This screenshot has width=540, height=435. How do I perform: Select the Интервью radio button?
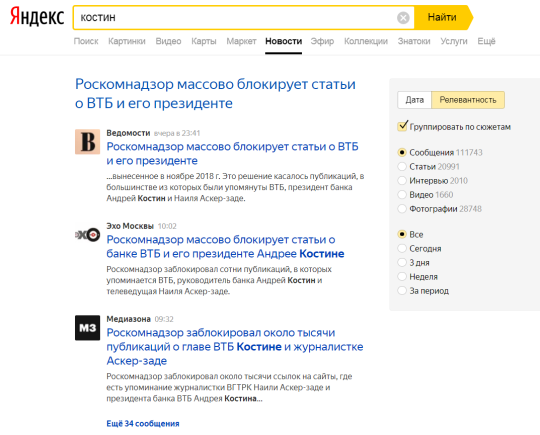pyautogui.click(x=402, y=180)
